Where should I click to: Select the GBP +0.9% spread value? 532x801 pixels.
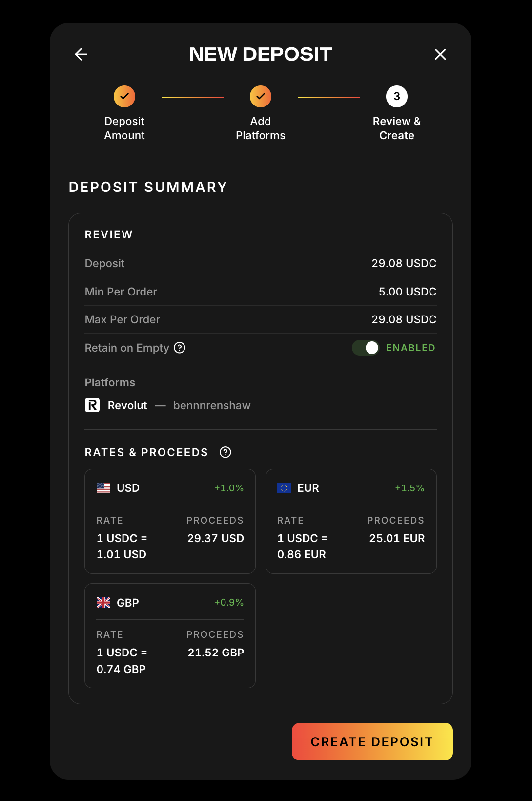point(229,602)
